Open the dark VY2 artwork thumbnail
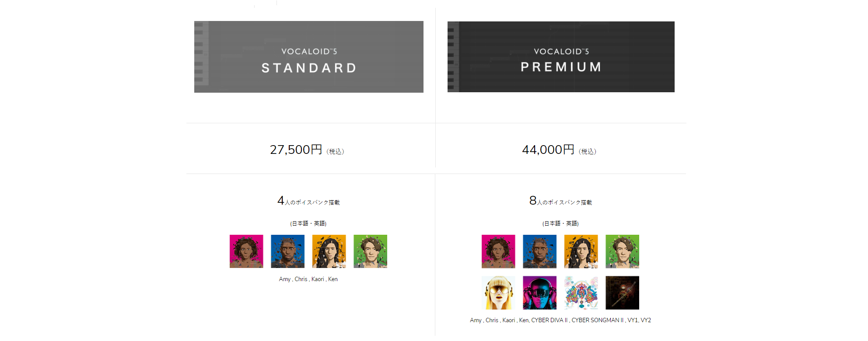Viewport: 868px width, 341px height. pyautogui.click(x=622, y=292)
